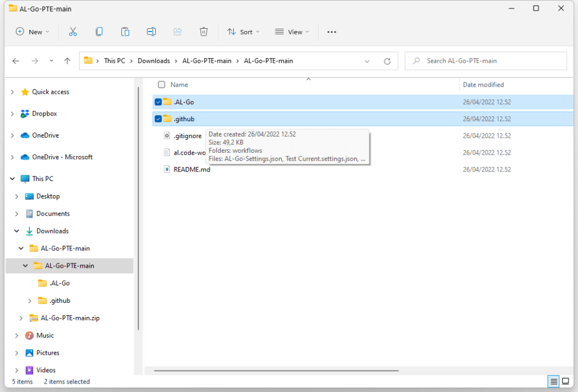Click the Rename icon in toolbar
Viewport: 578px width, 392px height.
click(151, 32)
